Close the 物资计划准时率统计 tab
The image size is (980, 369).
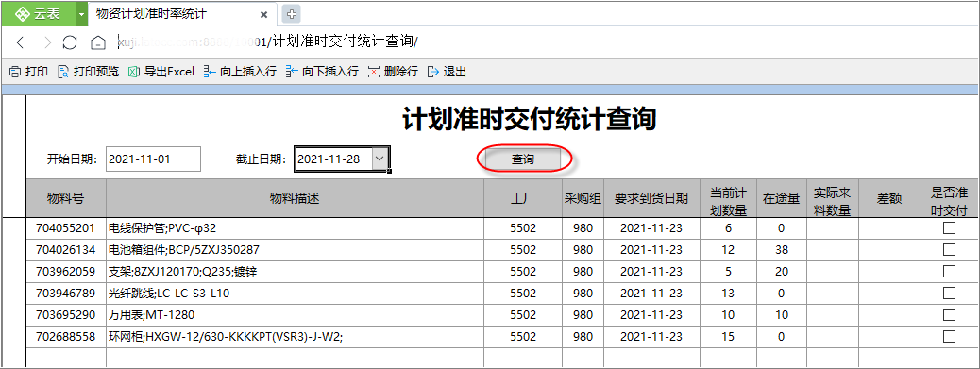pos(263,14)
